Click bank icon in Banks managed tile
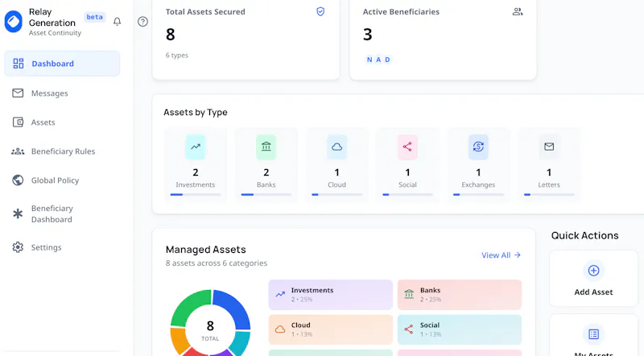Image resolution: width=644 pixels, height=356 pixels. click(409, 294)
